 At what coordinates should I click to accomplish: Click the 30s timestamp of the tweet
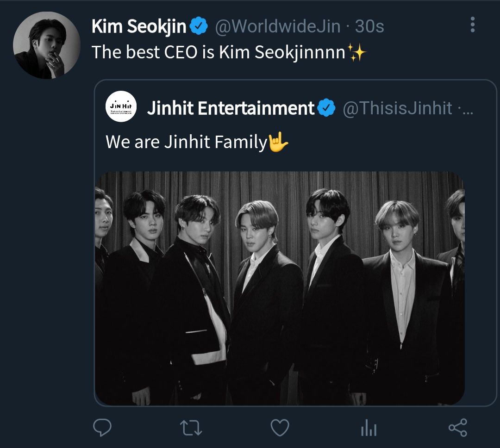(x=369, y=27)
